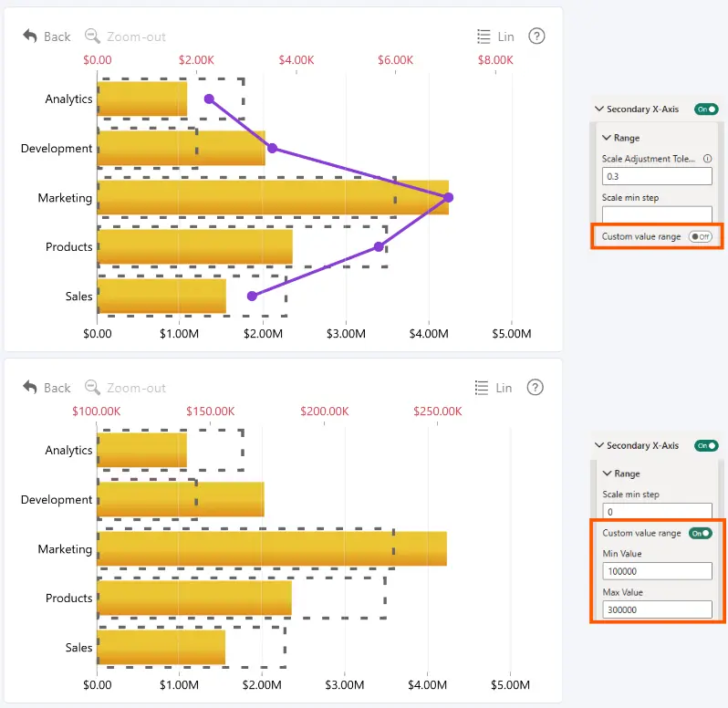Click the $250.00K secondary axis label
Screen dimensions: 728x708
coord(438,411)
